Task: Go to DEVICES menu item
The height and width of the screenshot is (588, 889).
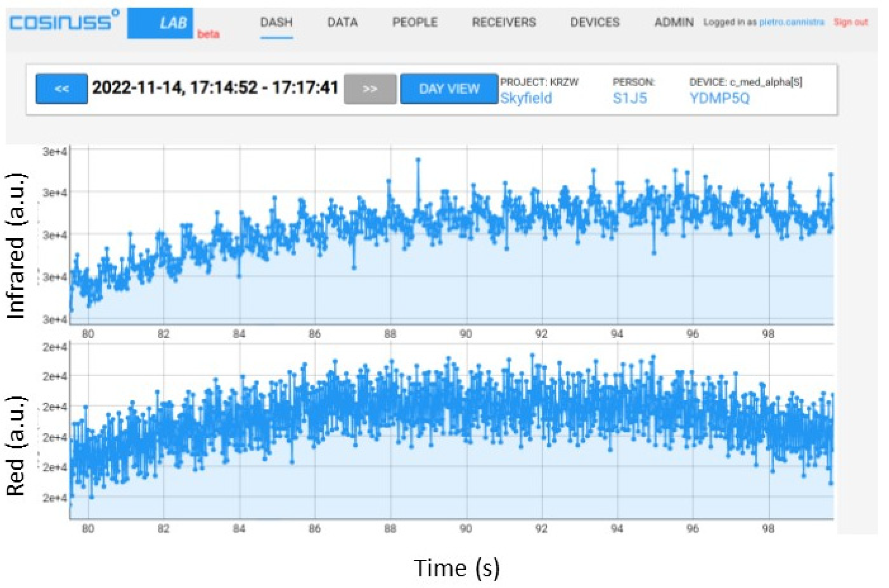Action: [595, 23]
